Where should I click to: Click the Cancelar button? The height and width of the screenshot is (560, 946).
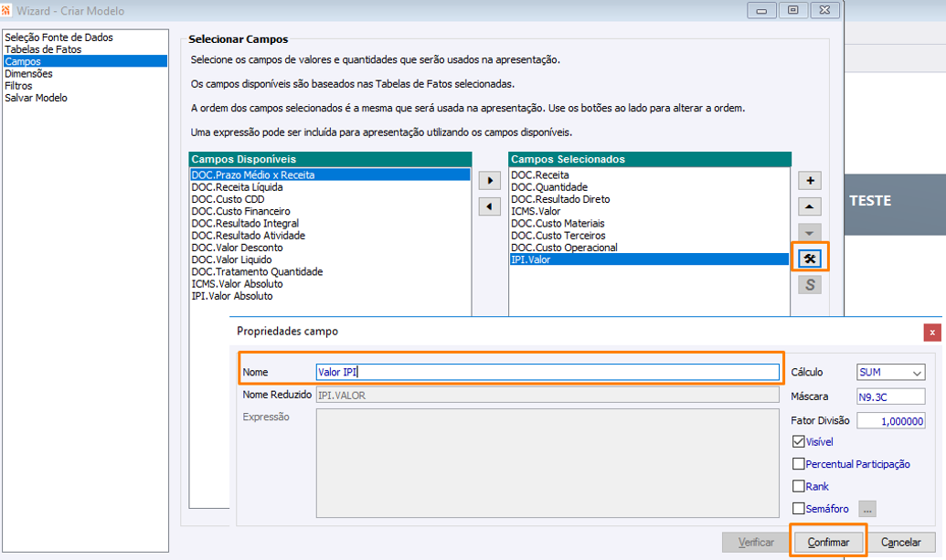pos(900,542)
